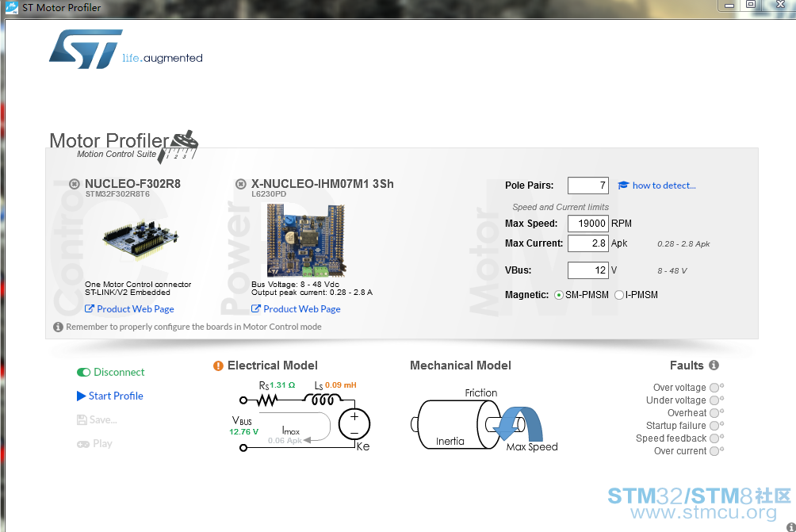Click the Over current fault indicator
Screen dimensions: 796x532
pyautogui.click(x=715, y=451)
